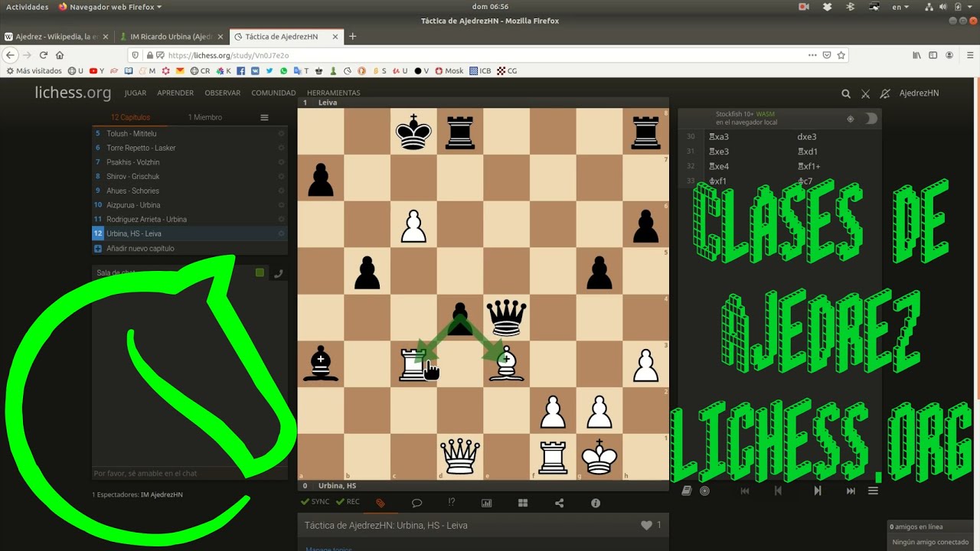Open the system status menu arrow

pyautogui.click(x=969, y=7)
